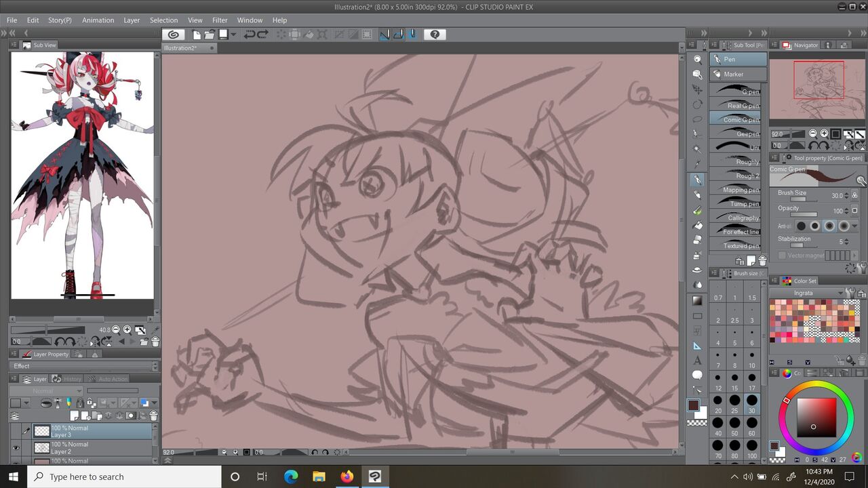
Task: Adjust the Opacity slider in Tool property
Action: coord(804,214)
